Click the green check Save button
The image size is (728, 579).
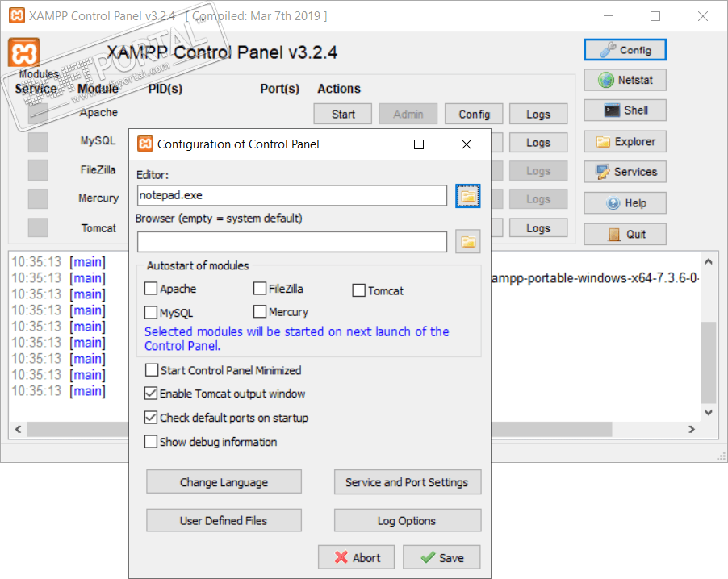pyautogui.click(x=441, y=557)
